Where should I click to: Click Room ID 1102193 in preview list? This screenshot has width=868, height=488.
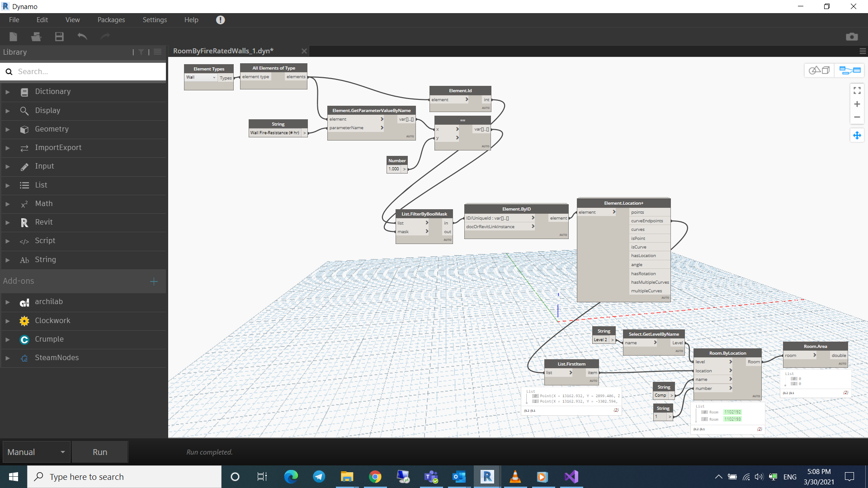tap(732, 419)
